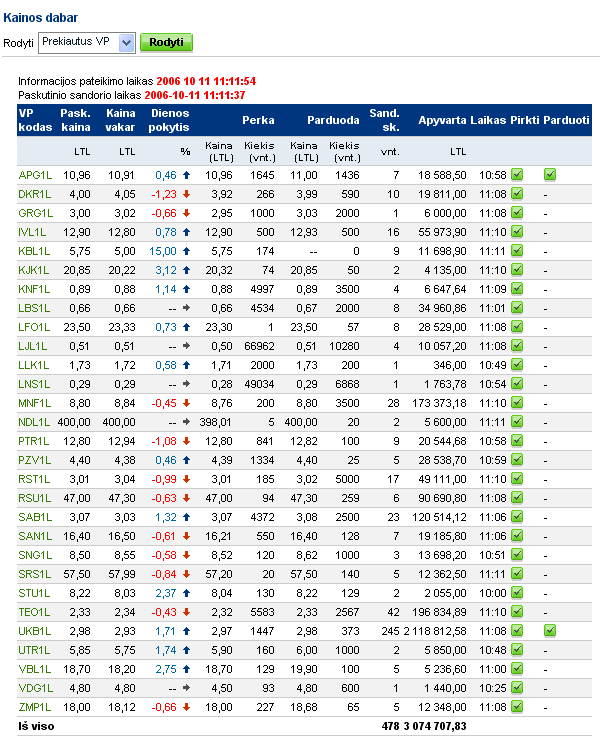Click the Apyvarta column header

[442, 120]
